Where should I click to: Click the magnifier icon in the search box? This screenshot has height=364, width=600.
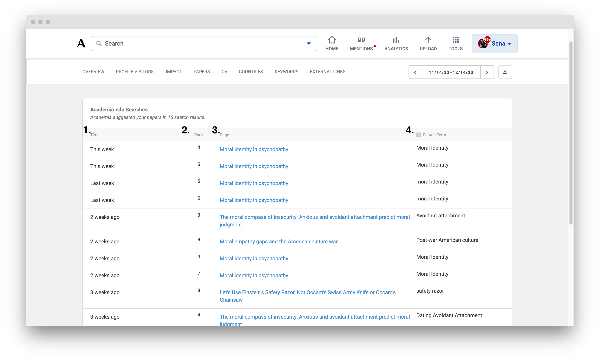[x=99, y=43]
